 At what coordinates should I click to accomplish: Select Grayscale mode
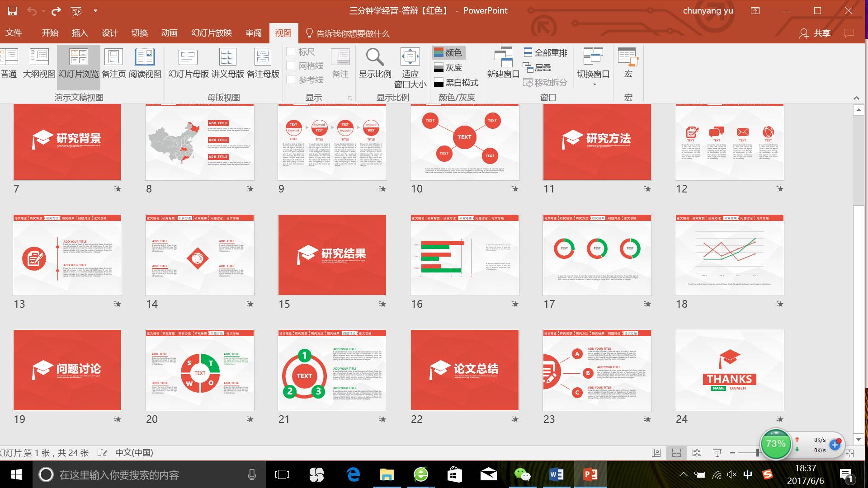pos(448,68)
